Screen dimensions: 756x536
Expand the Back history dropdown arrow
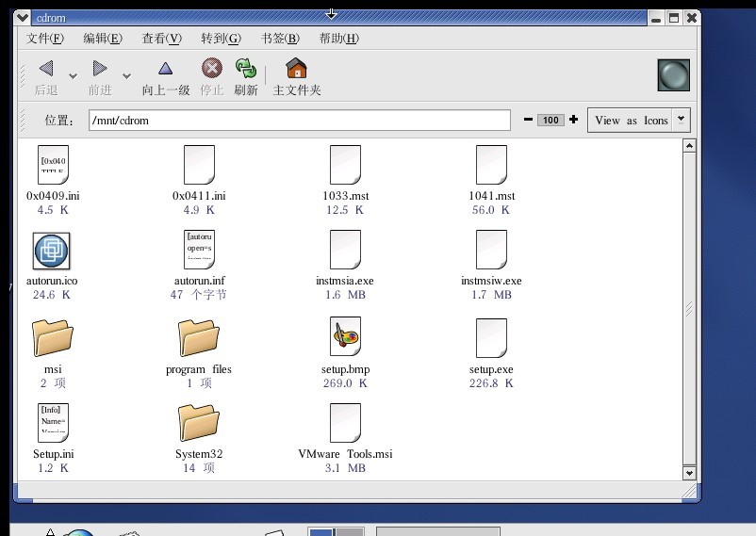click(73, 76)
